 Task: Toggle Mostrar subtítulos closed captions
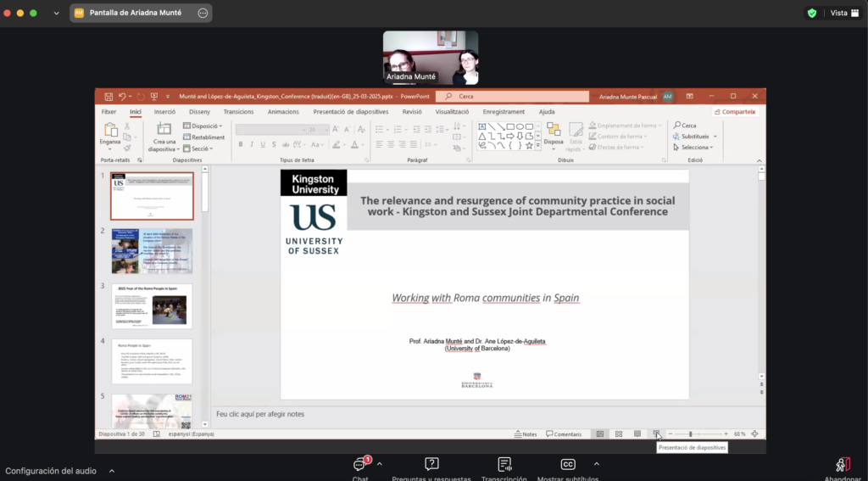pos(568,466)
